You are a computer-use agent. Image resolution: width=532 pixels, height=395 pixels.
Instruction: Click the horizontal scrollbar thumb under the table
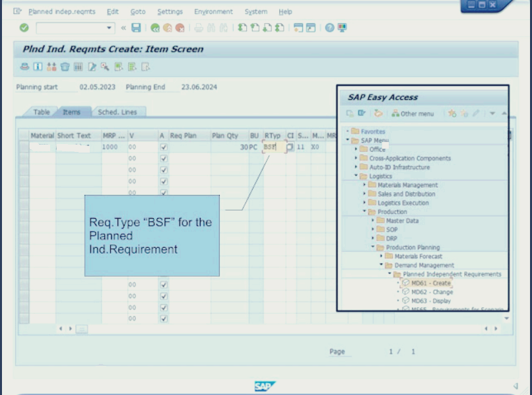81,329
